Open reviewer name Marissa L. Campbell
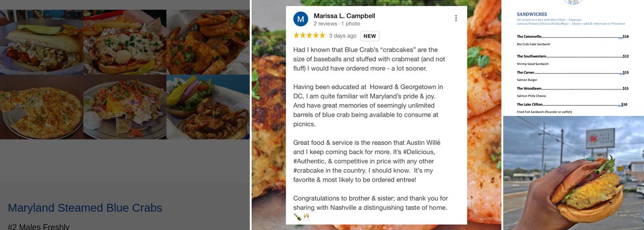 point(345,16)
